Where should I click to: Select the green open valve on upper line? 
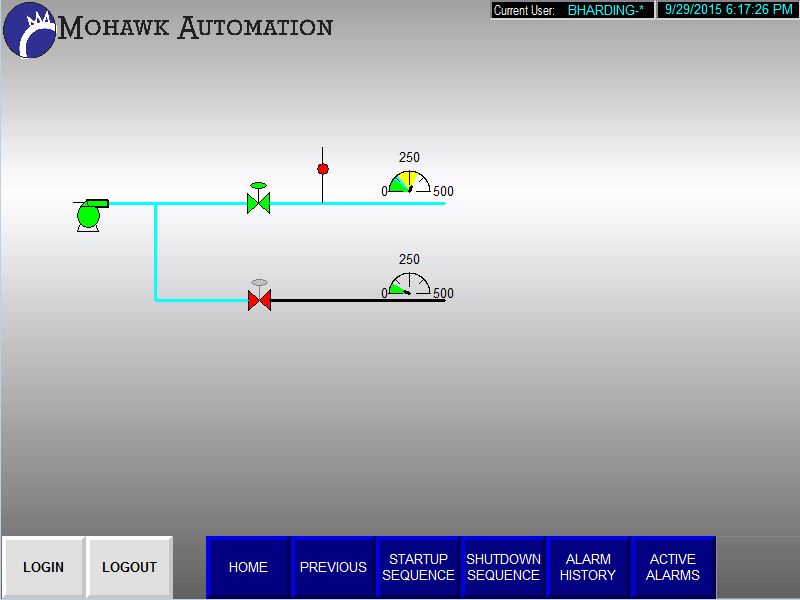259,198
